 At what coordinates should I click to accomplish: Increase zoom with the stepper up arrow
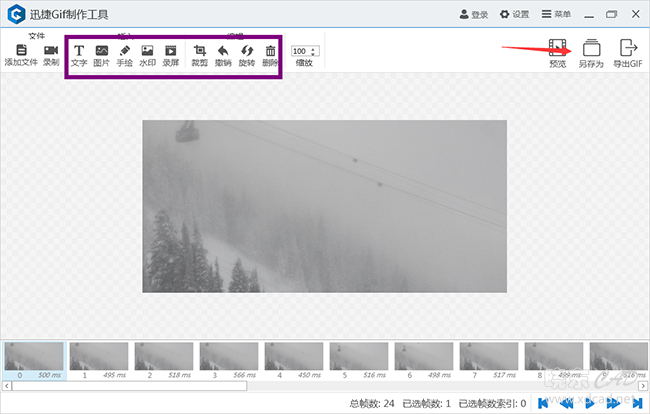pos(313,49)
